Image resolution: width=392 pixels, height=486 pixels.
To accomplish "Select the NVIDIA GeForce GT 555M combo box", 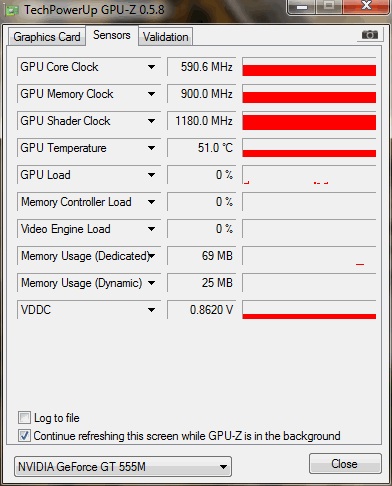I will (123, 466).
